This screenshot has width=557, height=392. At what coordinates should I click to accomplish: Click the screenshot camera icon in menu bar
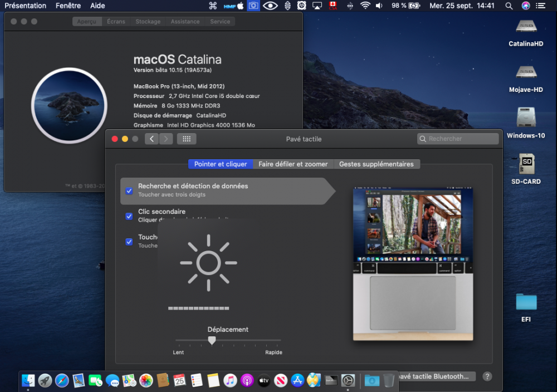click(x=253, y=6)
